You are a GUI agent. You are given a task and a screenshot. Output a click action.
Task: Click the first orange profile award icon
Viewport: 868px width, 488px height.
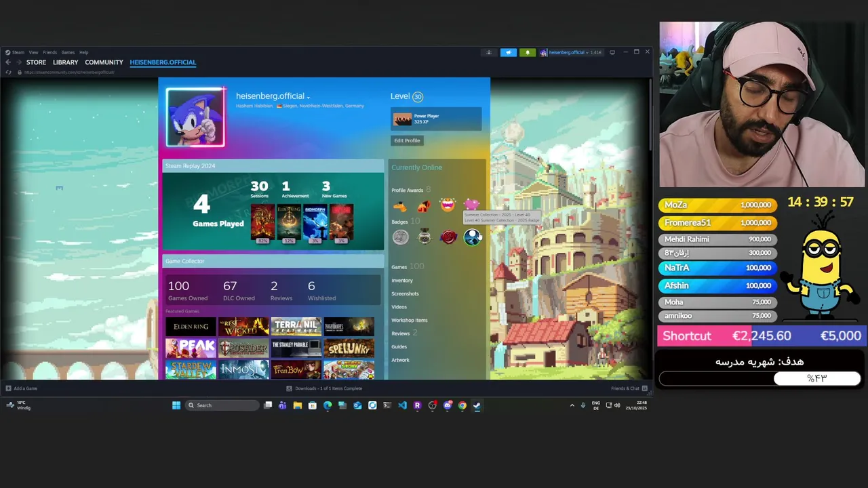point(400,206)
